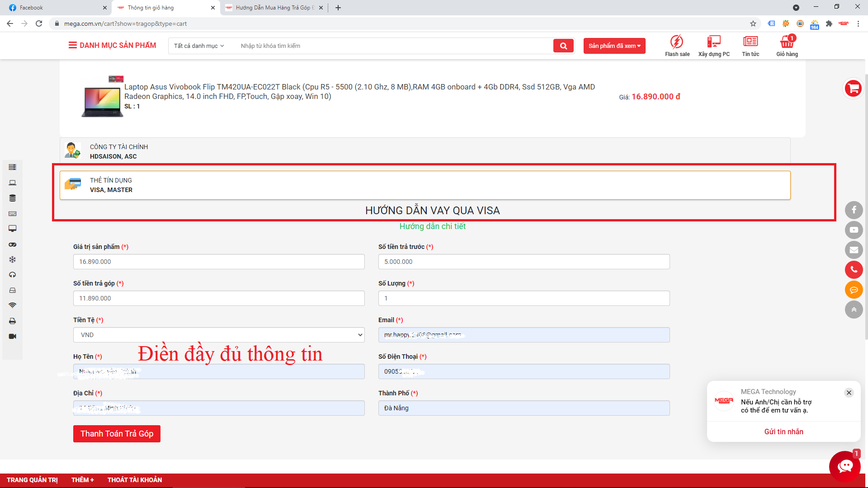Open the Hướng dẫn chi tiết link

pos(432,226)
